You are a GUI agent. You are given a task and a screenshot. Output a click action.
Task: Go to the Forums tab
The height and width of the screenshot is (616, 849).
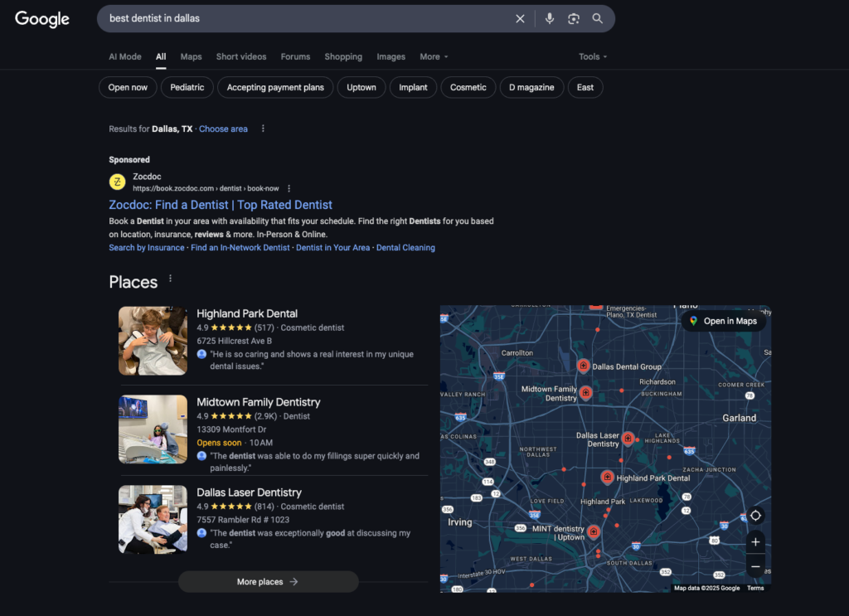296,57
